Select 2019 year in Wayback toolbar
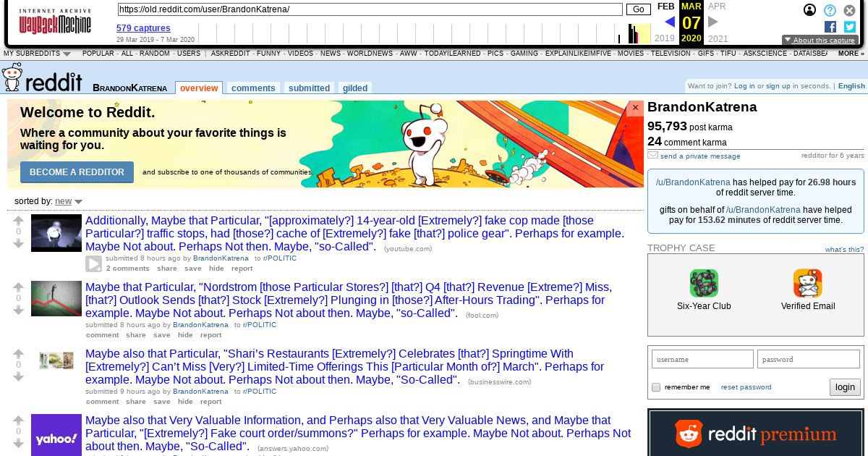Viewport: 868px width, 456px height. (664, 39)
